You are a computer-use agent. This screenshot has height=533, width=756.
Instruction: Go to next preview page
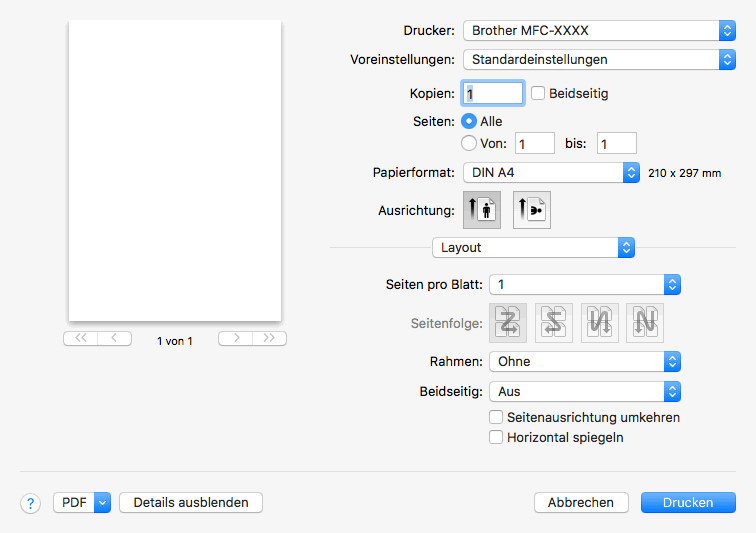[x=235, y=338]
